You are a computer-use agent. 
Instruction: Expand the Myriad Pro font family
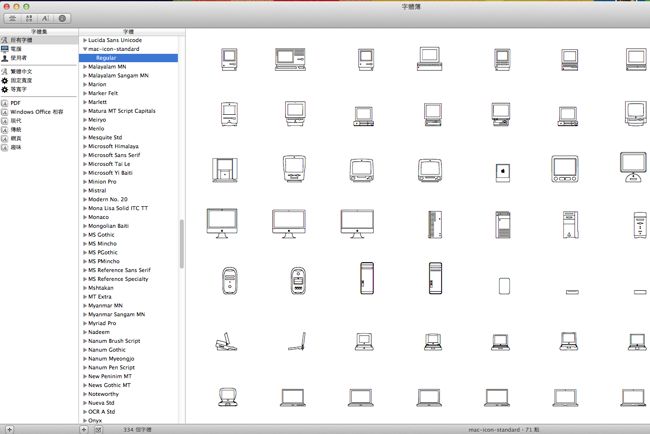[x=84, y=323]
